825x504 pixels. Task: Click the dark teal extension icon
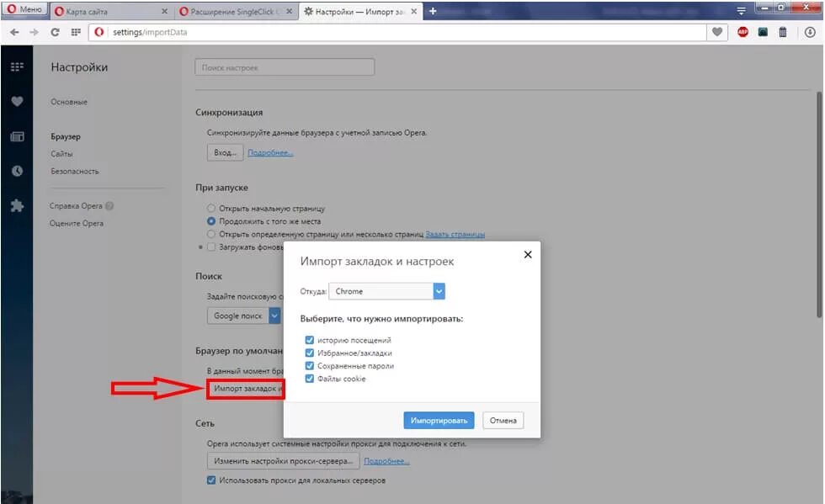pos(763,32)
